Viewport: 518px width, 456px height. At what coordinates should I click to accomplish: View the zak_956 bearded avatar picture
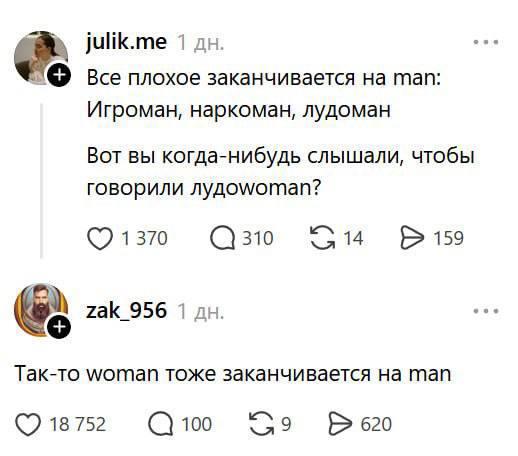[x=41, y=310]
